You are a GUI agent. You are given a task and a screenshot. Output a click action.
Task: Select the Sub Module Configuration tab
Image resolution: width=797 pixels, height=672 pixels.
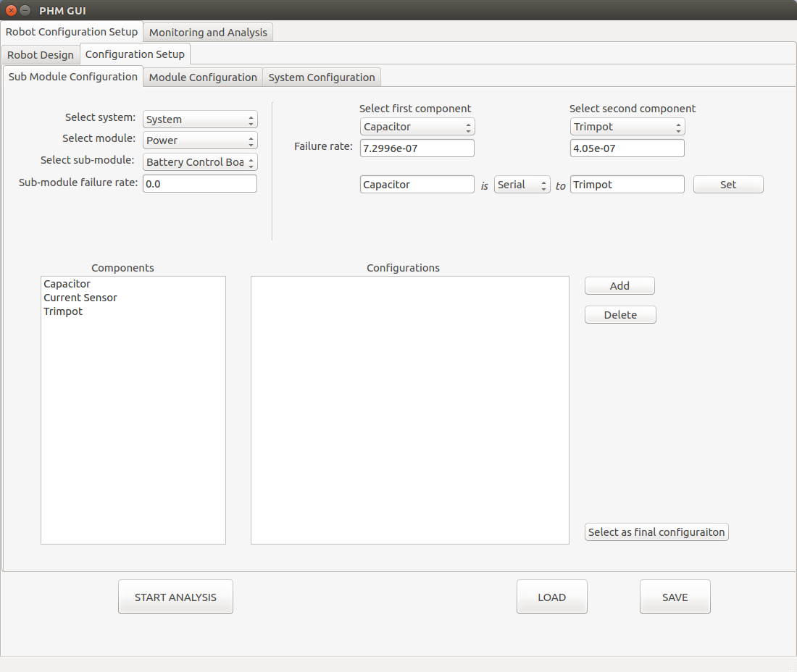(72, 77)
